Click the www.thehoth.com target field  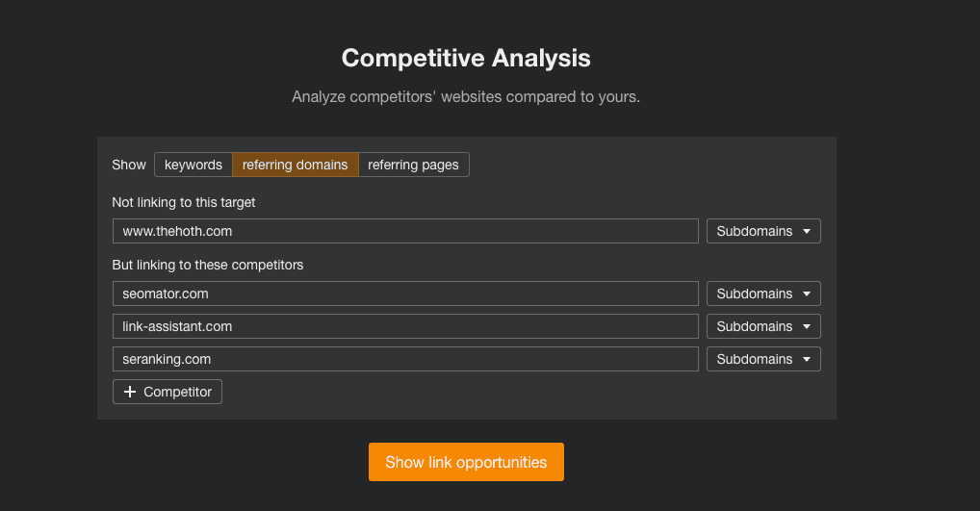(405, 231)
